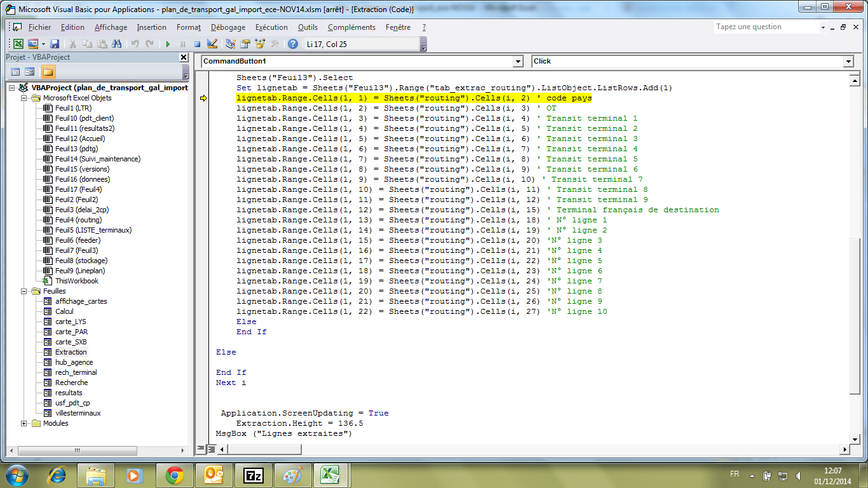The height and width of the screenshot is (488, 868).
Task: Click the blue question mark Help icon
Action: point(292,44)
